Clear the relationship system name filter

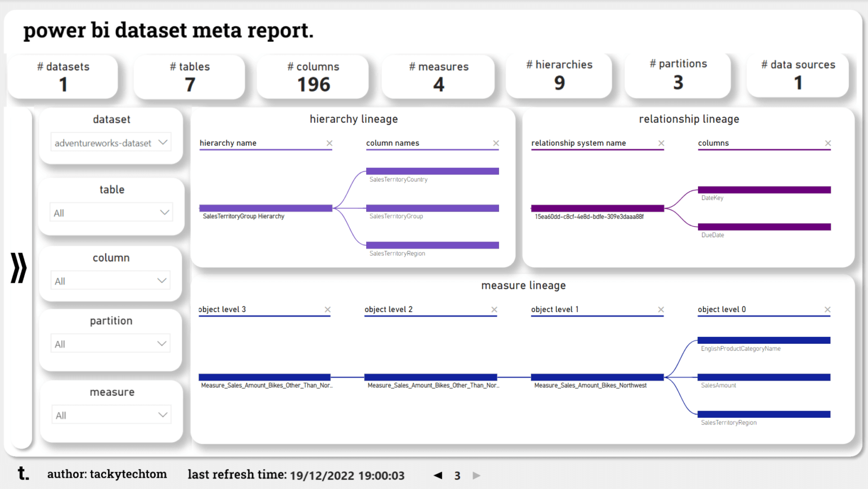pos(661,143)
